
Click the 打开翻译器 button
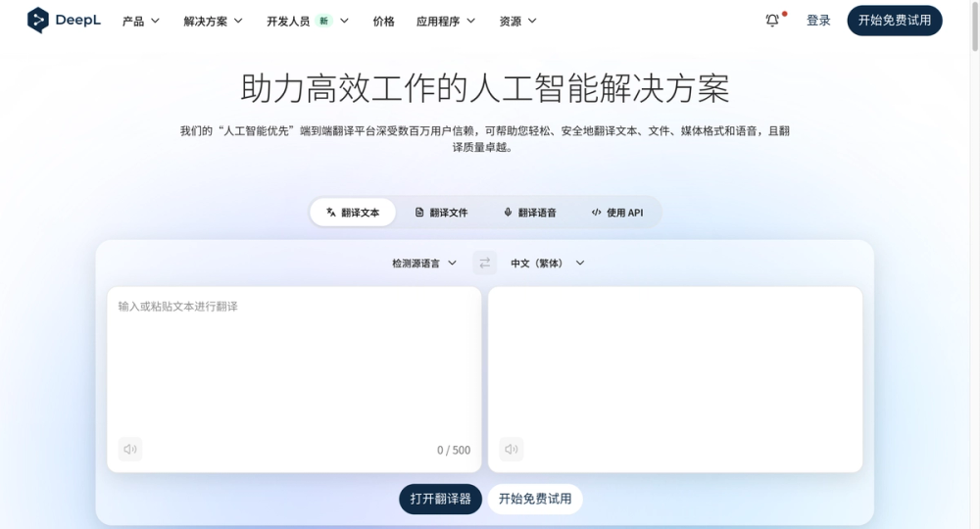440,499
